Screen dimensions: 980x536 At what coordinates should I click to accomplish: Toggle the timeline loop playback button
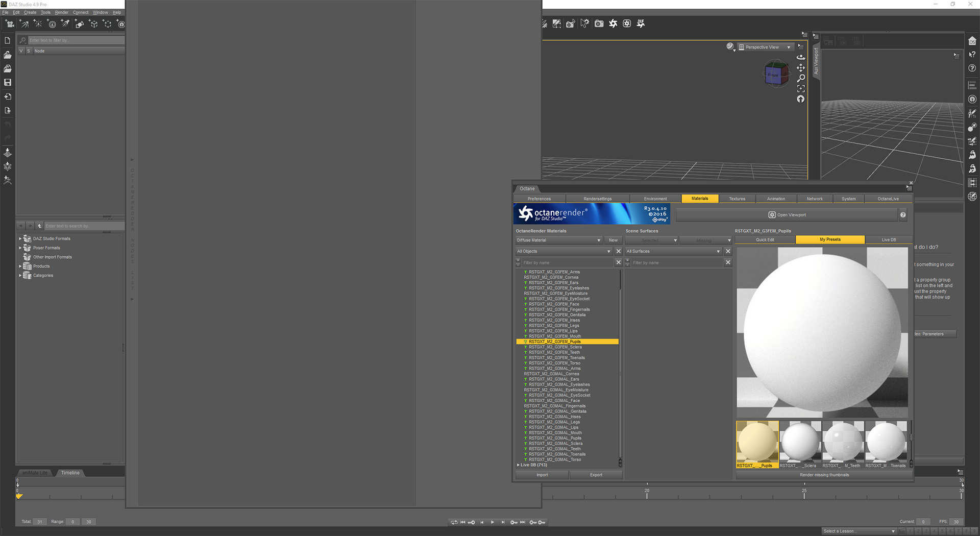454,522
